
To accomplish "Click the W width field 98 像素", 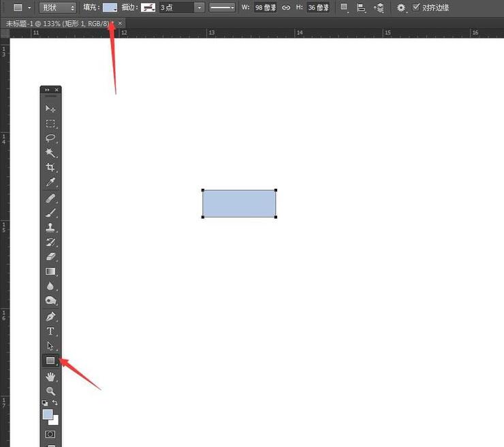I will tap(266, 7).
